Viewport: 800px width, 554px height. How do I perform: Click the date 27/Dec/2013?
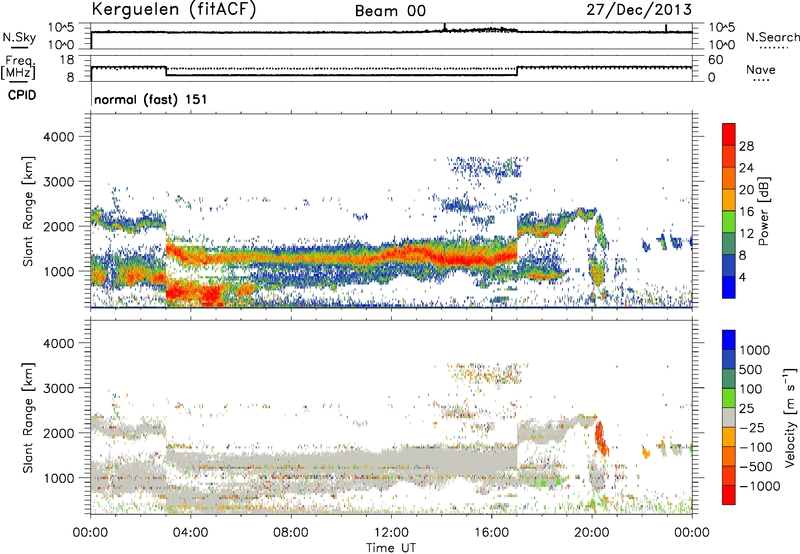tap(639, 10)
